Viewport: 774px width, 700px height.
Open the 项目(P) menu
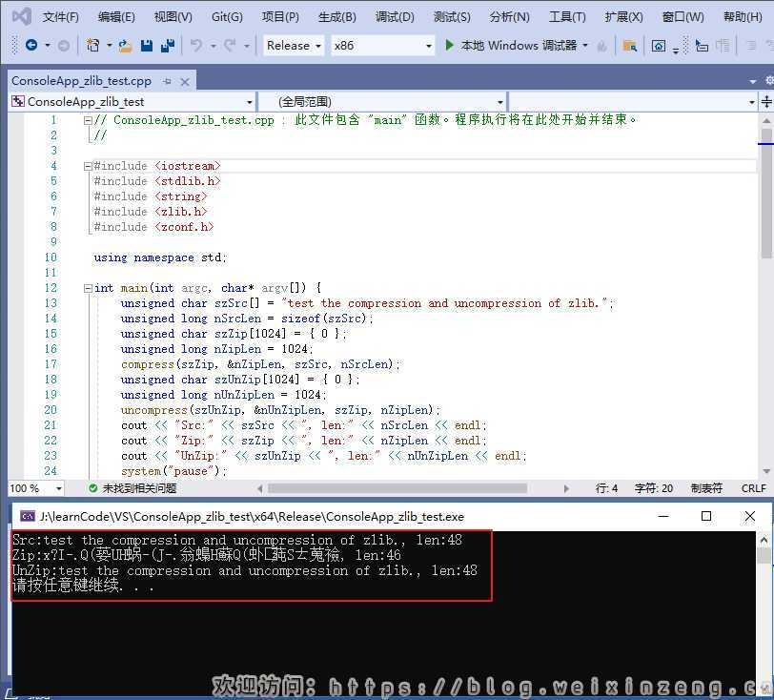coord(280,17)
